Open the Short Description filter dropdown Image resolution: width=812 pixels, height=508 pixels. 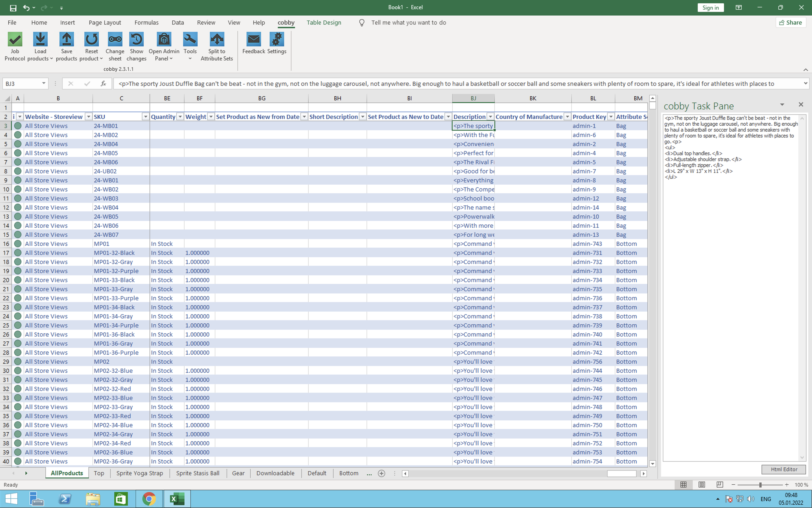click(x=363, y=117)
